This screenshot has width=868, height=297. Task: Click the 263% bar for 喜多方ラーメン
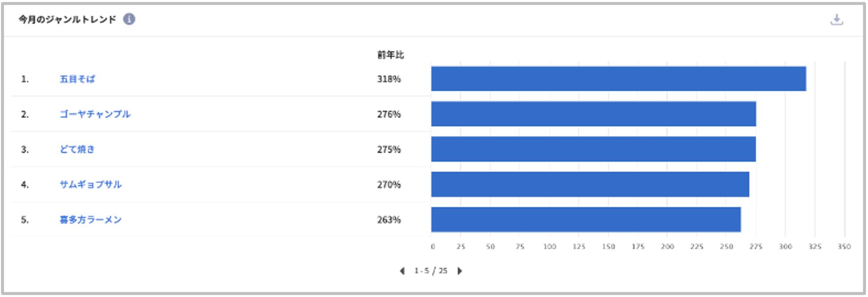586,220
